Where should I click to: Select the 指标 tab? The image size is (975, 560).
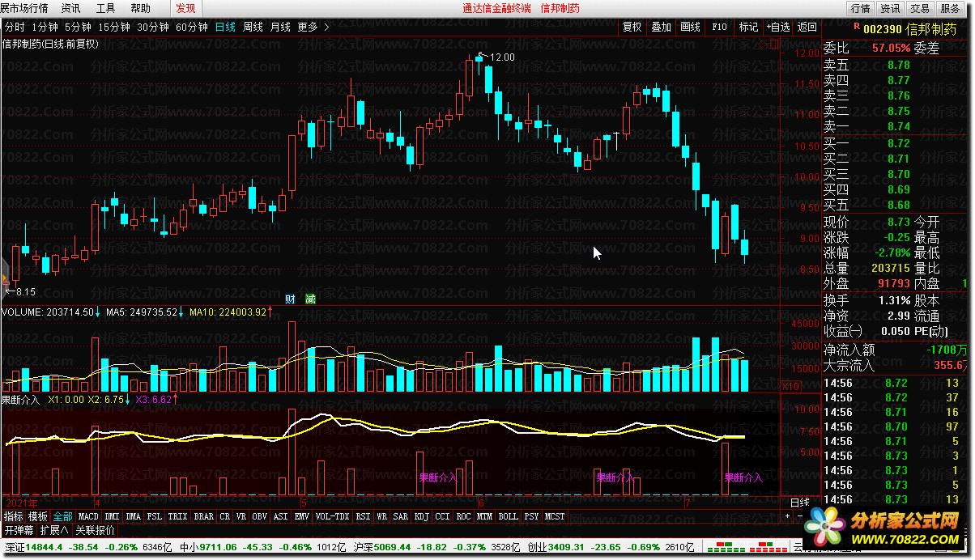[13, 516]
